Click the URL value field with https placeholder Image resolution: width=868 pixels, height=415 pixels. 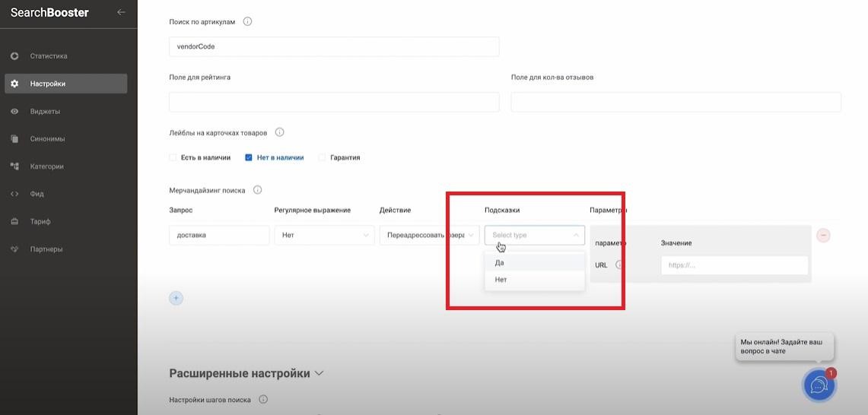click(x=733, y=265)
